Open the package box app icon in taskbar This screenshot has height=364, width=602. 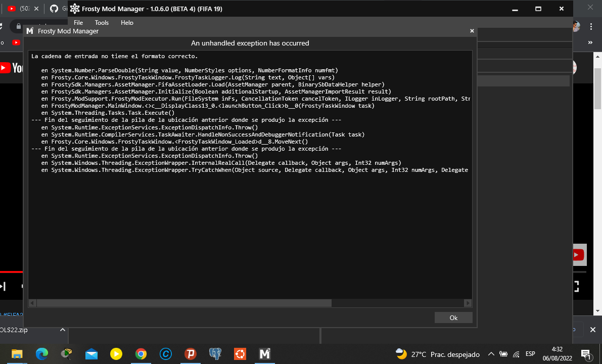tap(66, 353)
